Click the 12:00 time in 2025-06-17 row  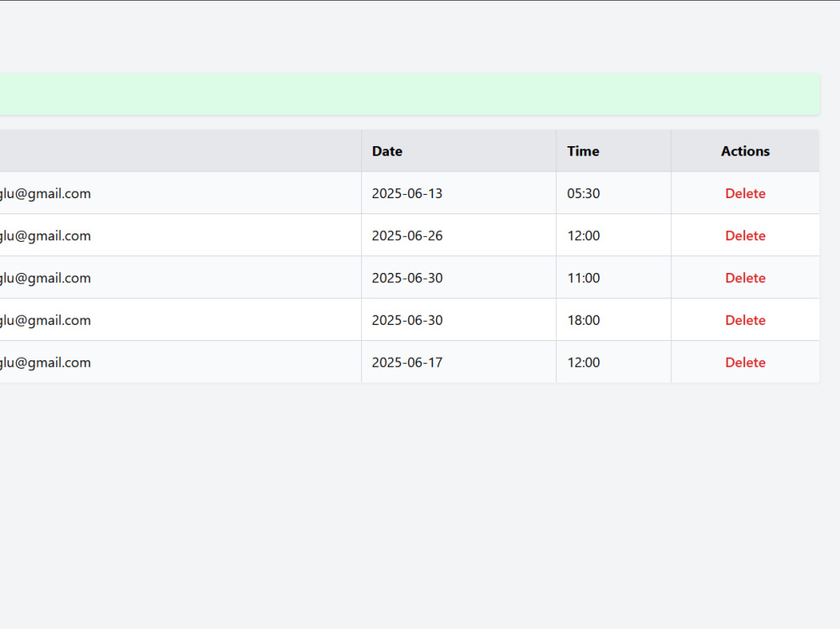pos(584,363)
